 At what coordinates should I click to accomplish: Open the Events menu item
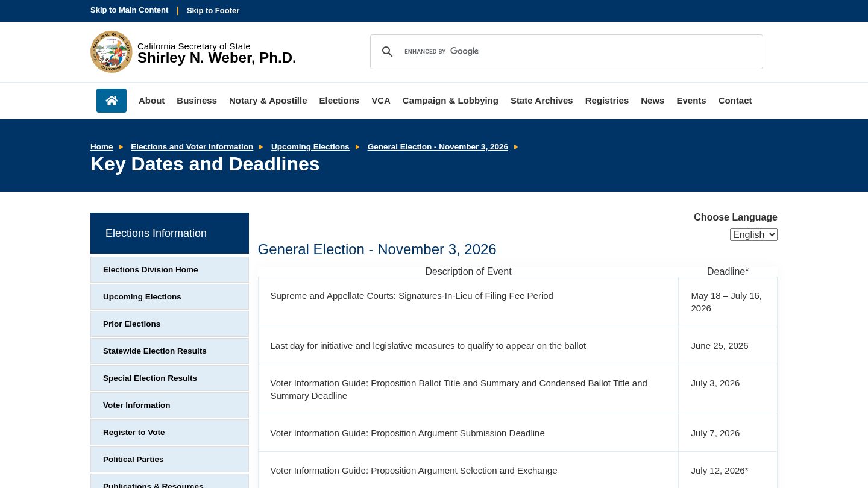point(691,101)
